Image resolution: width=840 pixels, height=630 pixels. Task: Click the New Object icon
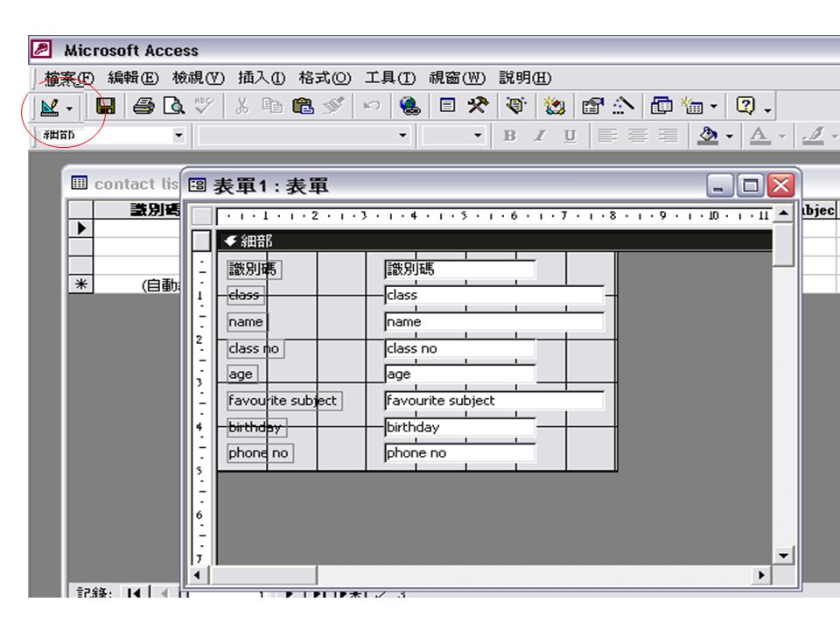click(693, 106)
